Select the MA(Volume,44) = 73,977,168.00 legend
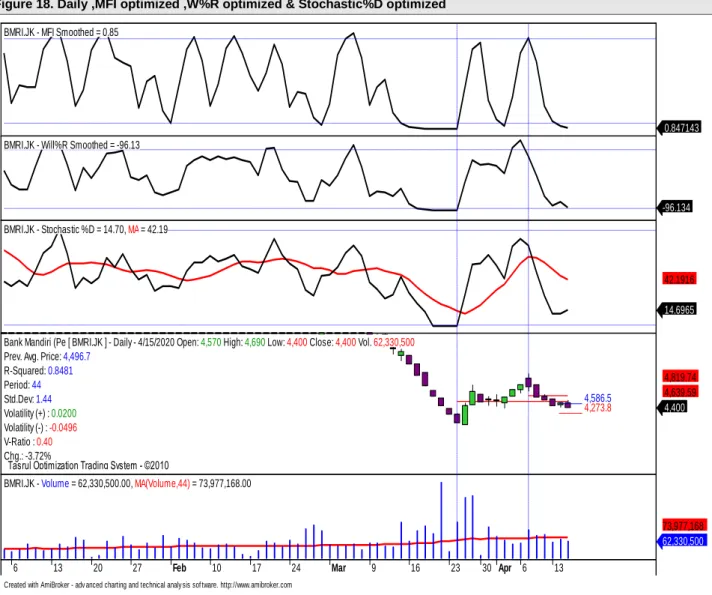 pyautogui.click(x=193, y=483)
